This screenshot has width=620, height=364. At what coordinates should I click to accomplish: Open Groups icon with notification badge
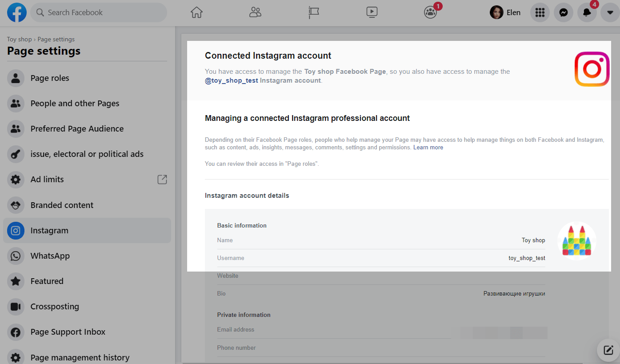[x=430, y=12]
